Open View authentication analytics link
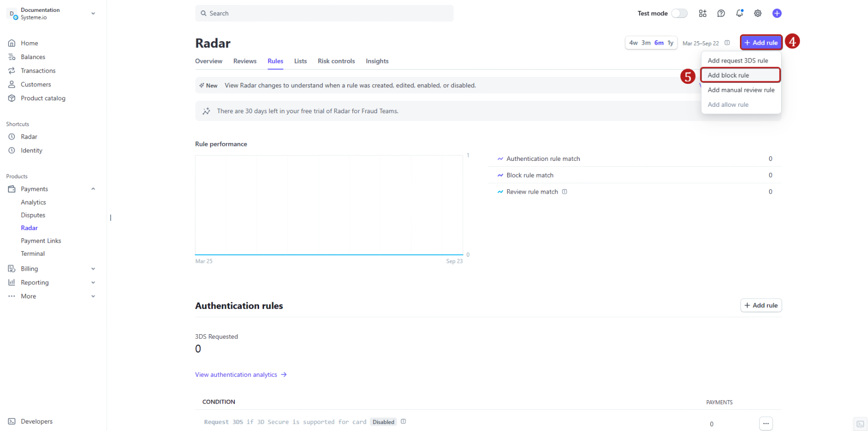The height and width of the screenshot is (431, 868). click(x=241, y=375)
